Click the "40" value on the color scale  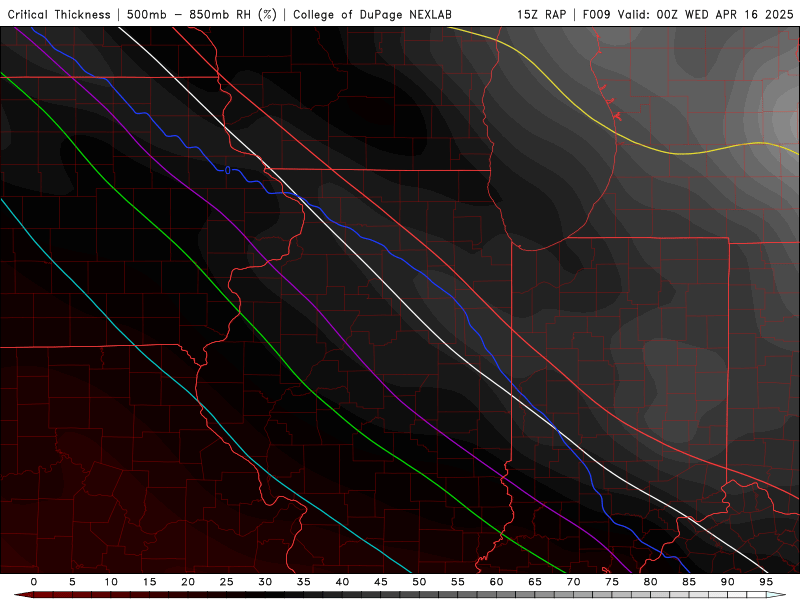pos(342,582)
